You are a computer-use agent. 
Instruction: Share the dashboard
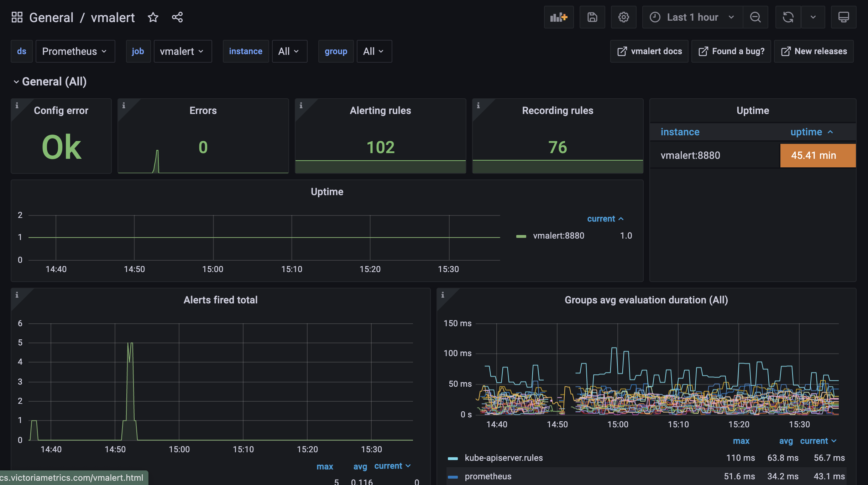pyautogui.click(x=177, y=17)
